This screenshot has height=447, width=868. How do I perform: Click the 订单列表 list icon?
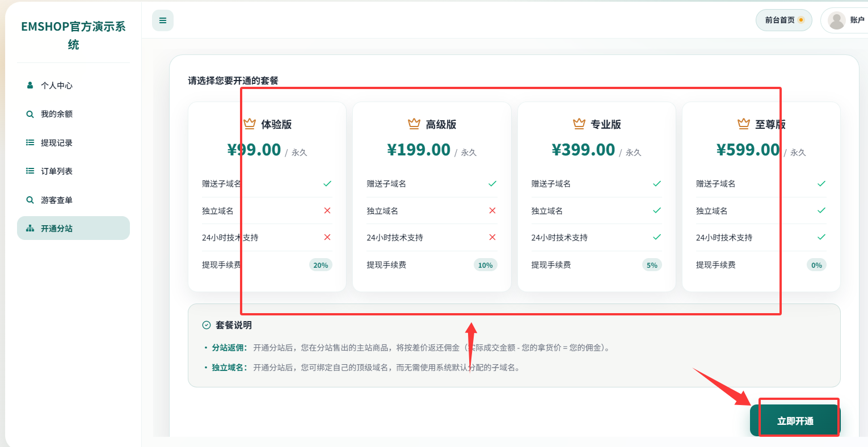pos(30,171)
